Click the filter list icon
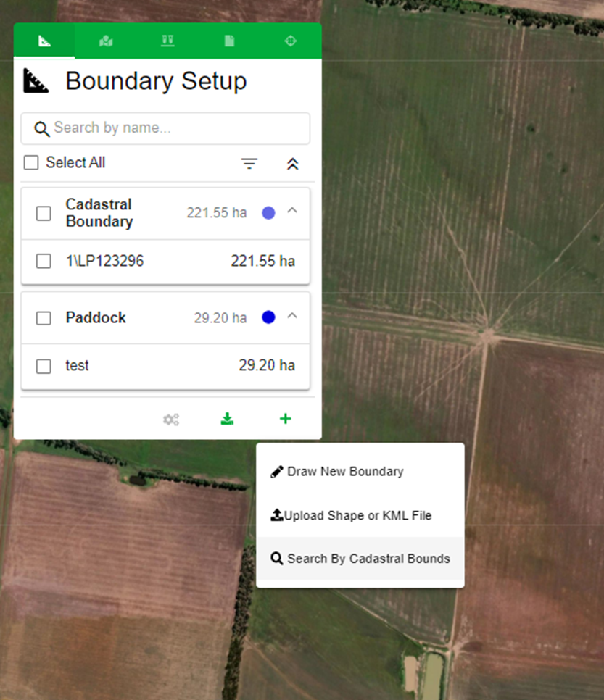The height and width of the screenshot is (700, 604). [x=249, y=164]
